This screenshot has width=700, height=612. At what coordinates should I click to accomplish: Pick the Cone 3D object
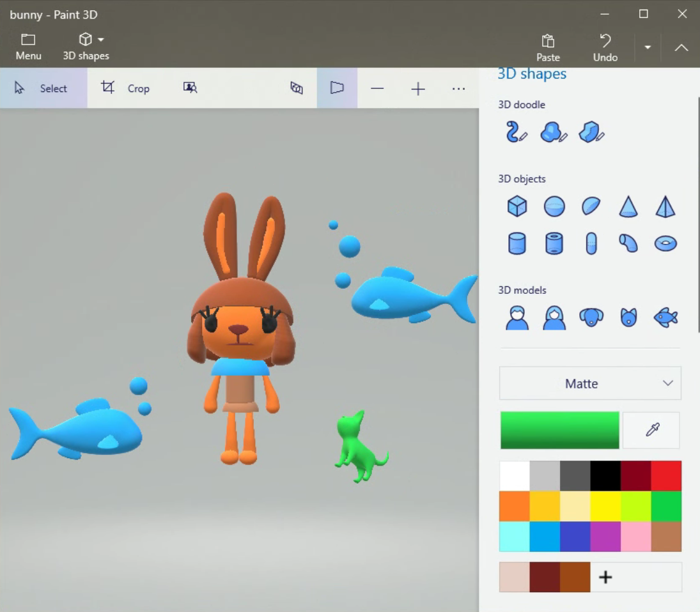(x=628, y=206)
